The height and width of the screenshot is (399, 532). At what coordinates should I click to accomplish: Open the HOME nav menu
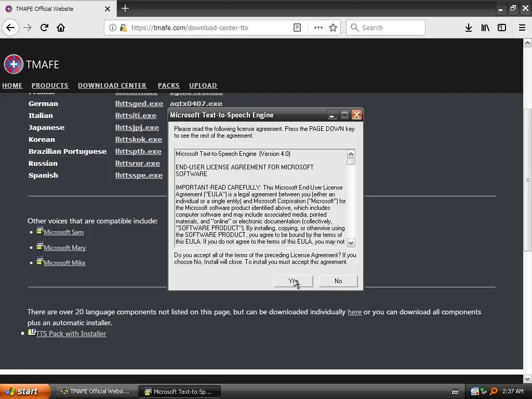coord(12,86)
